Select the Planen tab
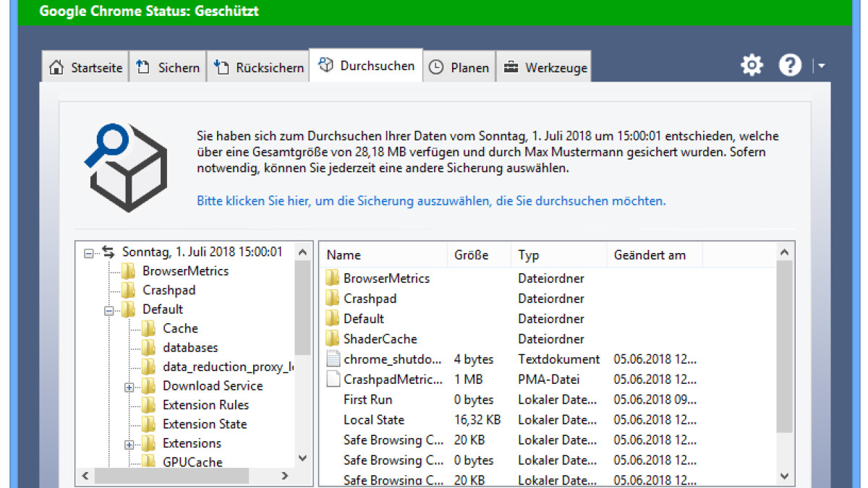The image size is (868, 488). (x=459, y=68)
